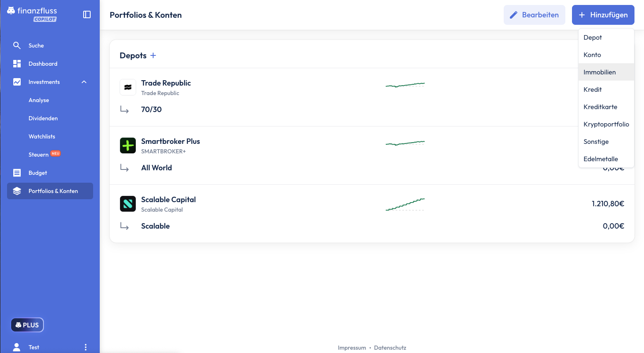Image resolution: width=644 pixels, height=353 pixels.
Task: Click the Suche magnifier icon
Action: 17,45
